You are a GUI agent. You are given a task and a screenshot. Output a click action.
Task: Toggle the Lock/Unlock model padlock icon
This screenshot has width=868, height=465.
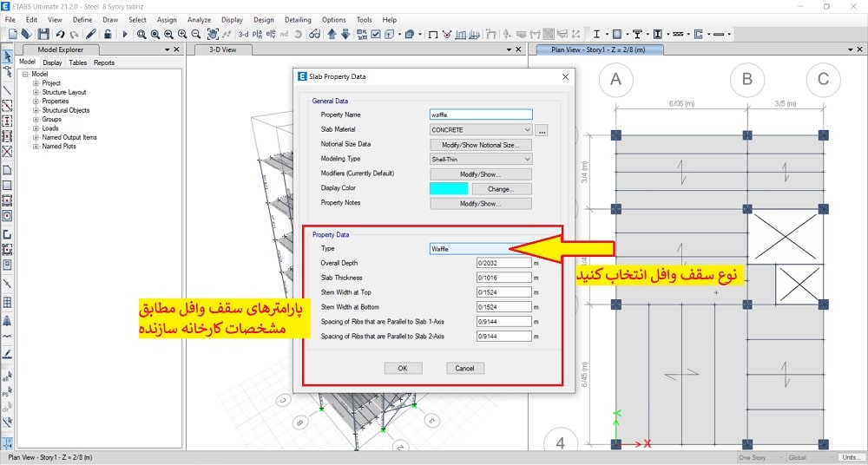(x=108, y=34)
